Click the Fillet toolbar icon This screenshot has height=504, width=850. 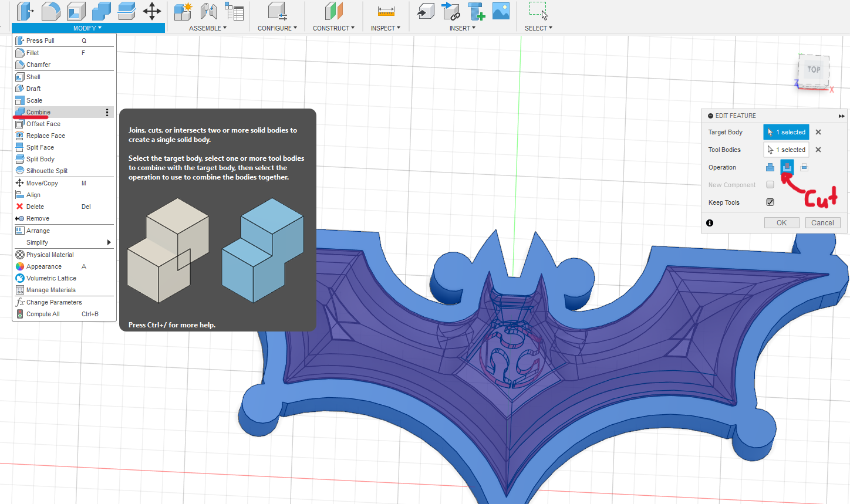(50, 11)
